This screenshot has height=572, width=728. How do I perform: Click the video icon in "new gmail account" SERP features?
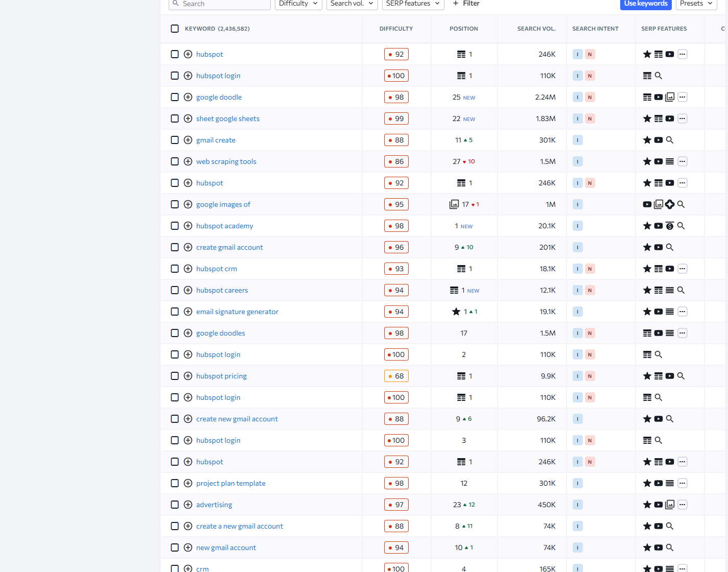tap(659, 547)
